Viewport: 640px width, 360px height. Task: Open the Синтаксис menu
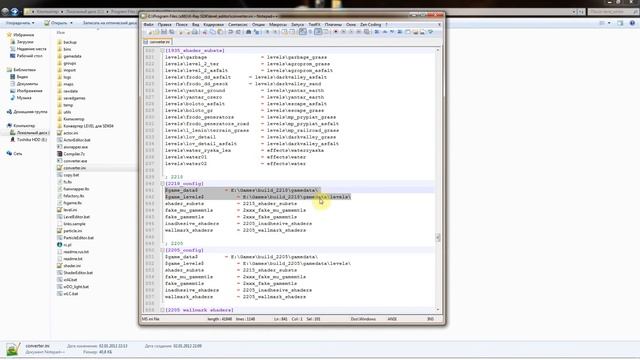(x=238, y=25)
